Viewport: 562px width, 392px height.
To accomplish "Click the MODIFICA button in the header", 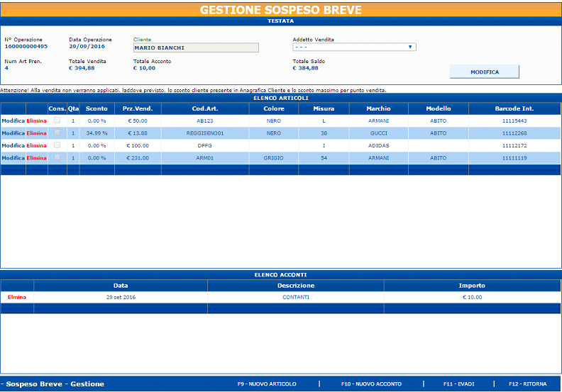I will click(484, 72).
